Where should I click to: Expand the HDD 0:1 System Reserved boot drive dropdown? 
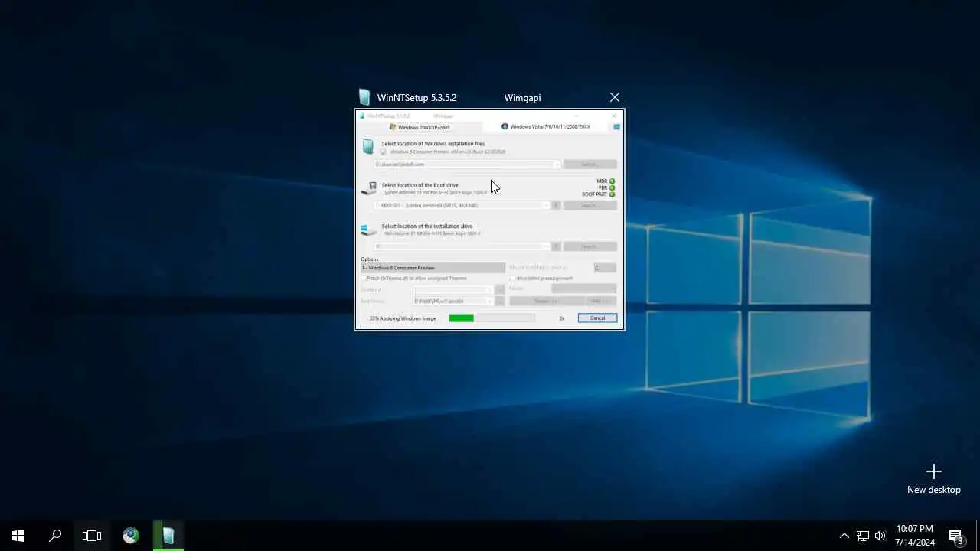[x=546, y=205]
